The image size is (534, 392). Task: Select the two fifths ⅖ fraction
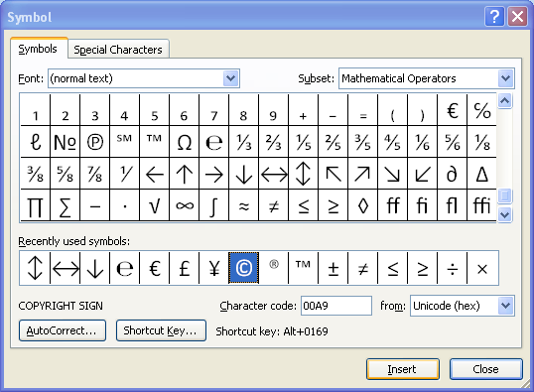[334, 142]
